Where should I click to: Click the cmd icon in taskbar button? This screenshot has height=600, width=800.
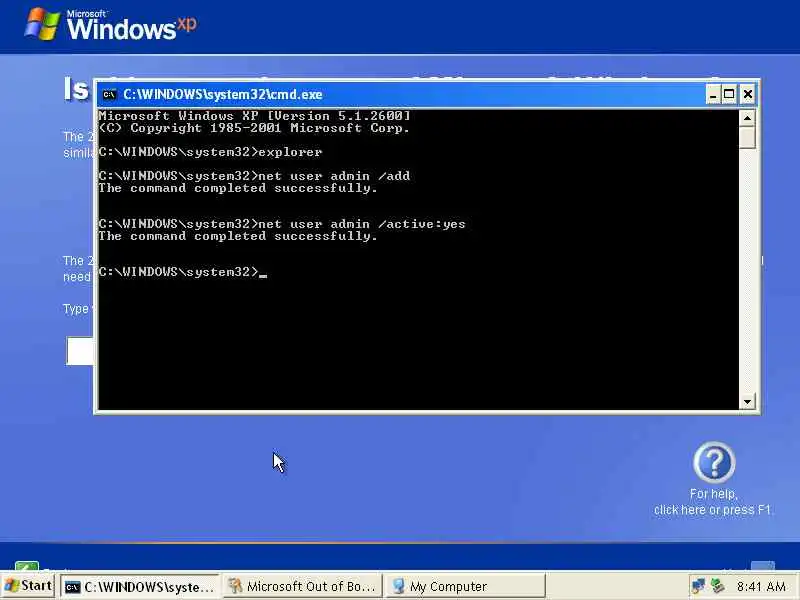(x=72, y=587)
